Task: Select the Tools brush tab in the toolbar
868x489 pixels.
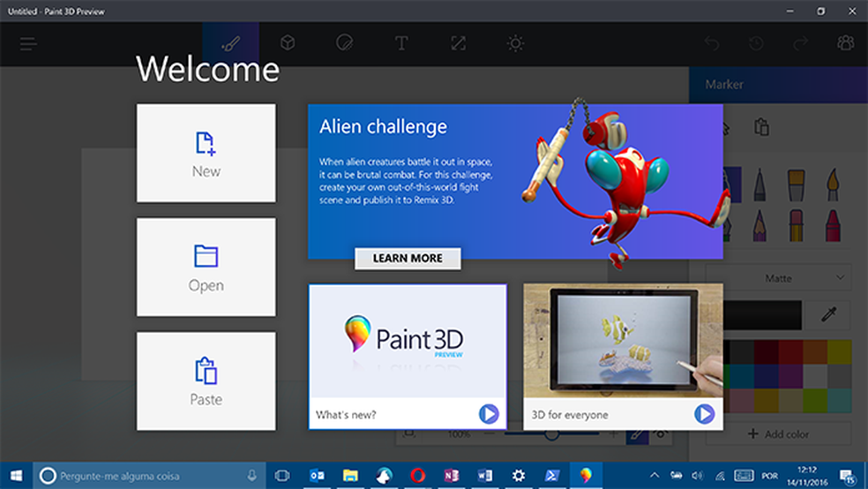Action: (230, 44)
